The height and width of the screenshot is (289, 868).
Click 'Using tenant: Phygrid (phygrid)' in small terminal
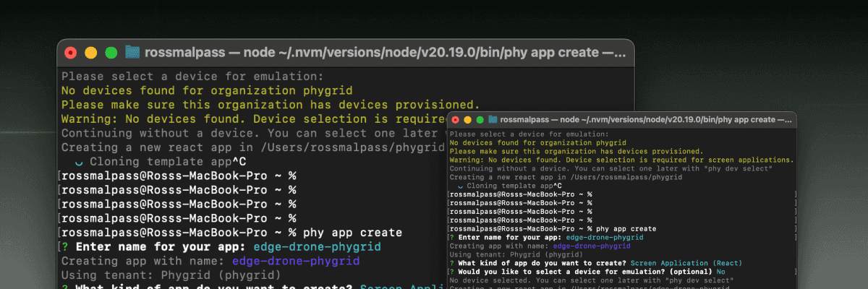click(x=516, y=254)
